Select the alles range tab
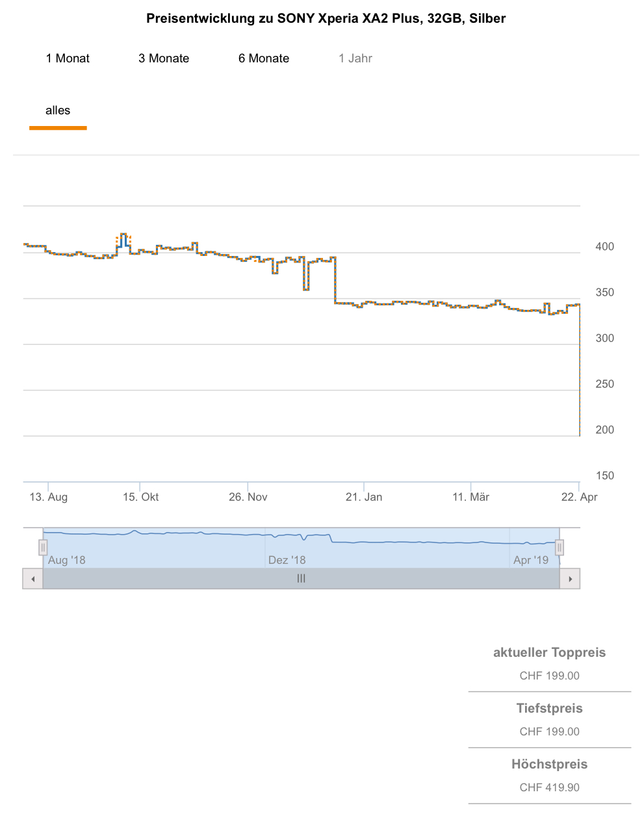Viewport: 644px width, 814px height. 58,110
